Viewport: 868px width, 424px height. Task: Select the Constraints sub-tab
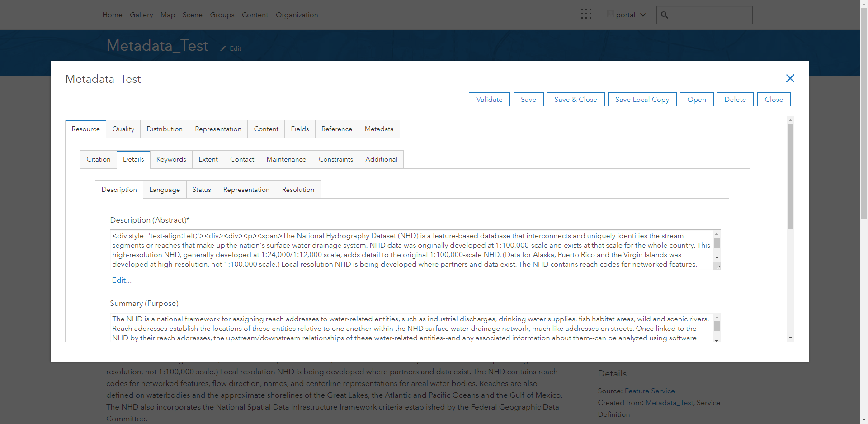(x=335, y=159)
